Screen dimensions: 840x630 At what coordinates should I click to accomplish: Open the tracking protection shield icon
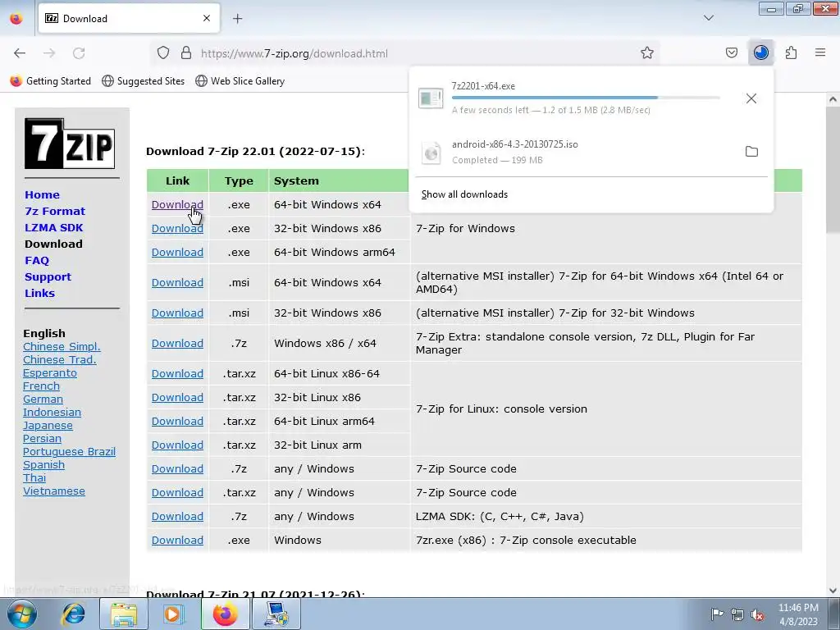(x=163, y=53)
